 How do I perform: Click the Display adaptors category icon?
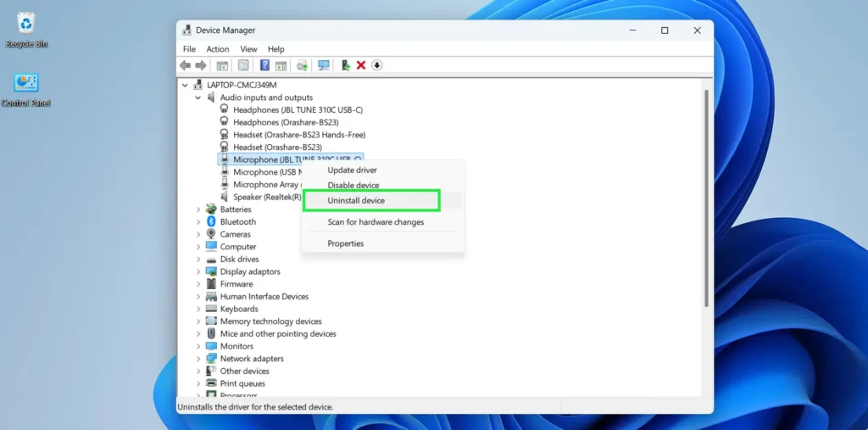point(211,271)
